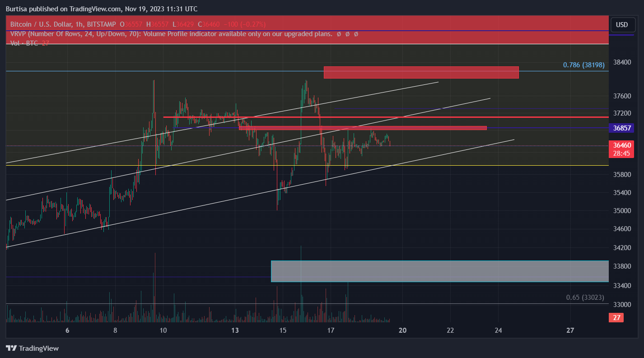This screenshot has height=358, width=644.
Task: Click the 35800 price axis label
Action: coord(622,174)
